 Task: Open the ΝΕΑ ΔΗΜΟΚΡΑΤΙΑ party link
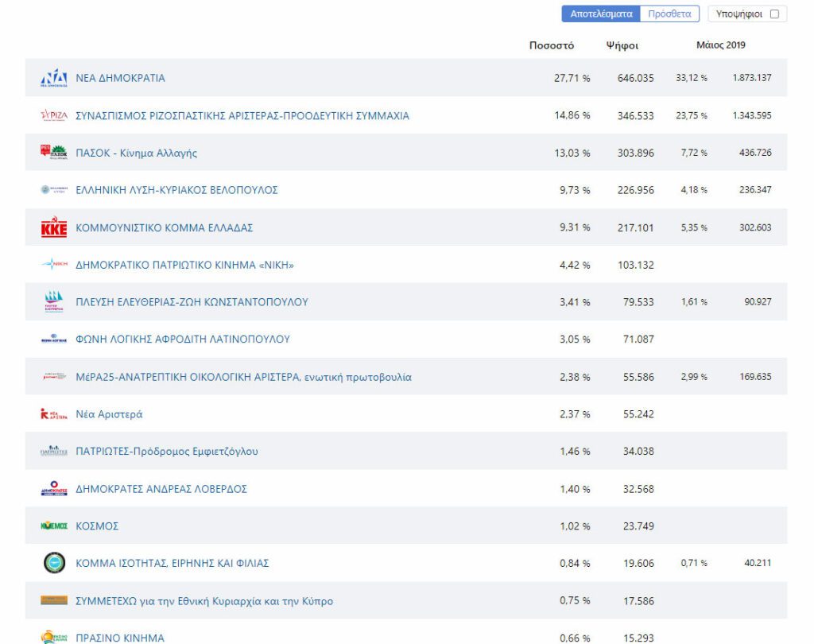coord(121,78)
